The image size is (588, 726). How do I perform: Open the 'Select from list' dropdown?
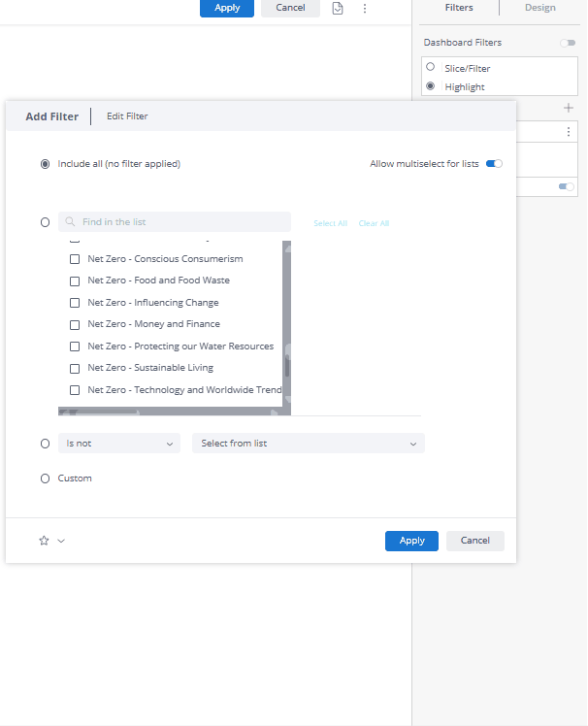pyautogui.click(x=309, y=444)
